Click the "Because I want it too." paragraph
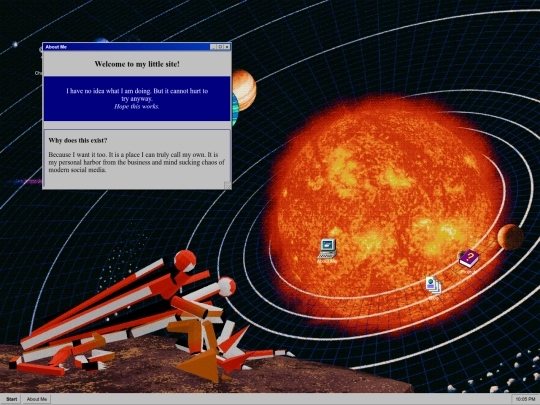 coord(136,162)
